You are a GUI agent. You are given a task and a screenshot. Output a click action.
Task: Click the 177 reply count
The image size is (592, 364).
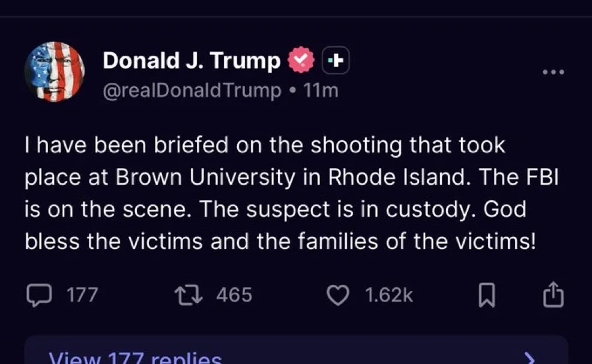point(82,294)
